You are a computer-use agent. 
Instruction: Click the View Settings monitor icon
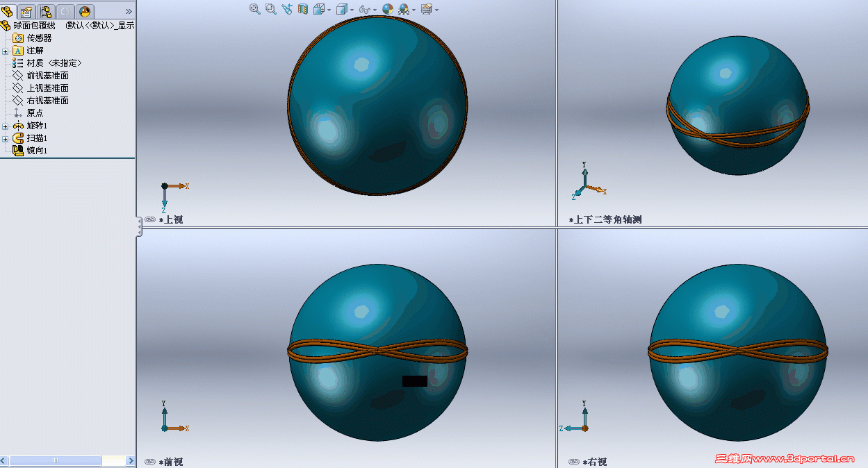[x=426, y=9]
